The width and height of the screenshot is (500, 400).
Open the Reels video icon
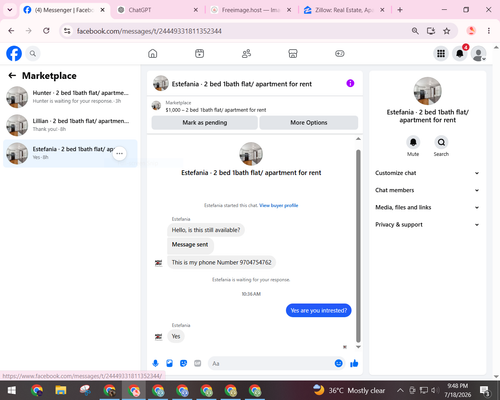199,53
